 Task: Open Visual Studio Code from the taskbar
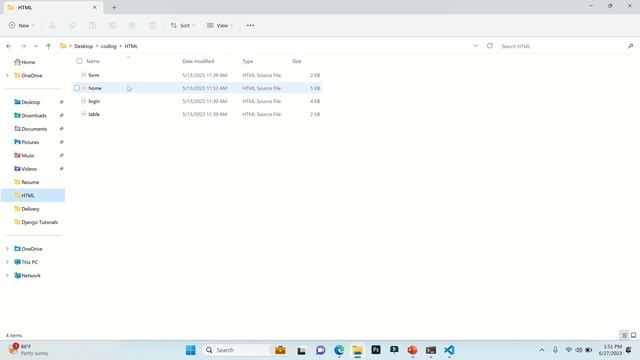[449, 350]
